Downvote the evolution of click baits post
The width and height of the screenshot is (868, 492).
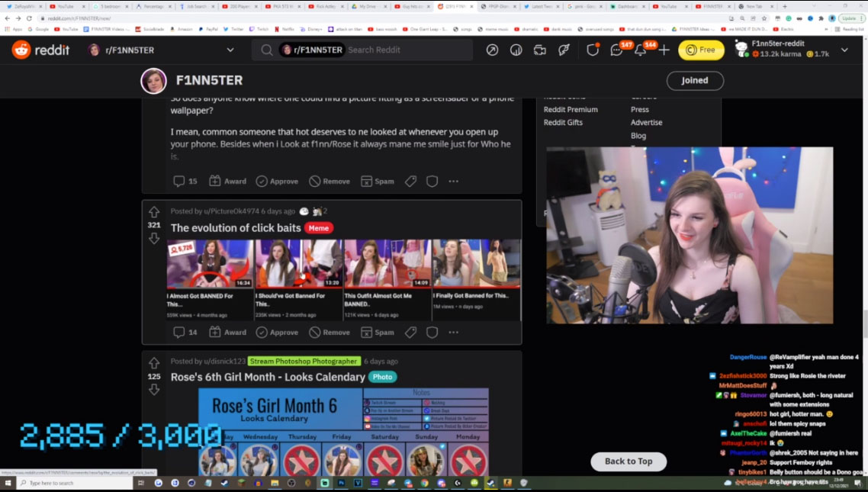tap(154, 238)
